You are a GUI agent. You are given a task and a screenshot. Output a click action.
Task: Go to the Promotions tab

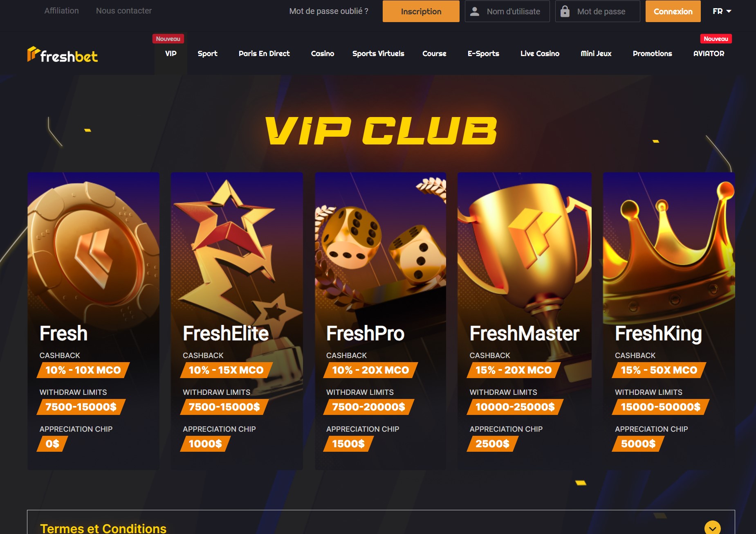pos(652,54)
